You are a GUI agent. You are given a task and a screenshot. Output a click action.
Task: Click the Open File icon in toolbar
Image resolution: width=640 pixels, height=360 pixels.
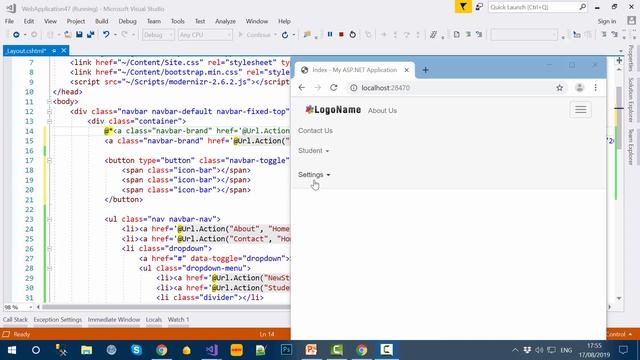coord(68,35)
